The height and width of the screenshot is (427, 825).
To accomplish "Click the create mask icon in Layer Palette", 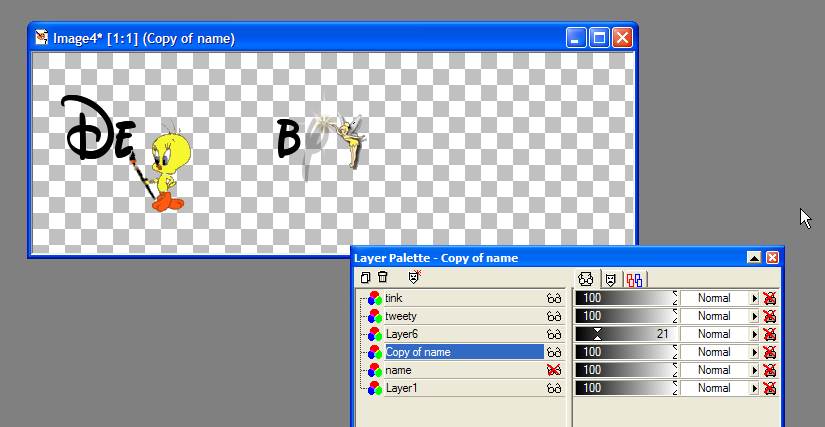I will pyautogui.click(x=415, y=277).
